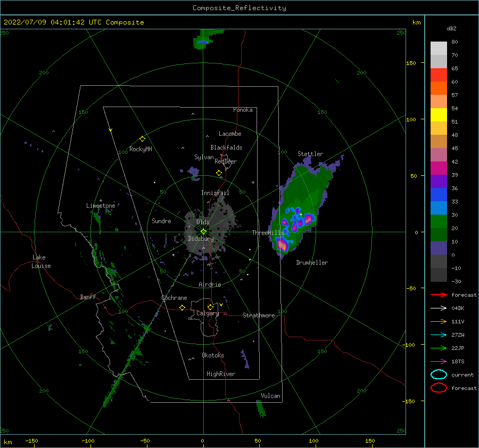Click the Blackfalds town label

226,148
